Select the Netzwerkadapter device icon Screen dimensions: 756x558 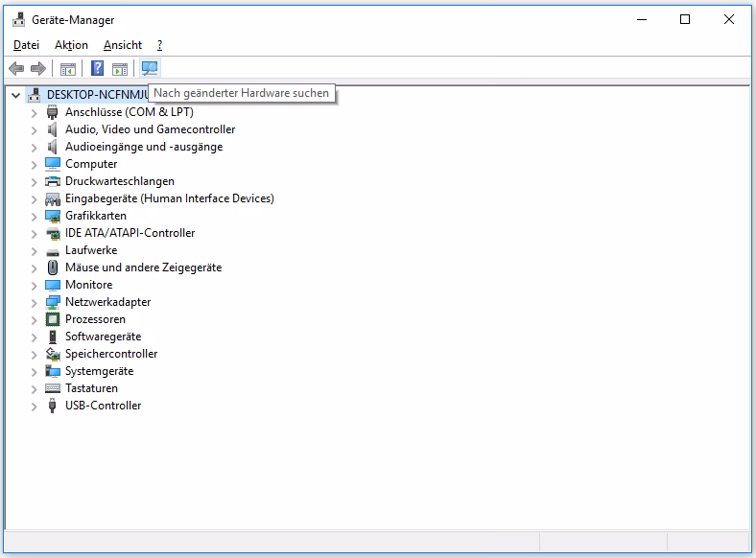[x=53, y=302]
